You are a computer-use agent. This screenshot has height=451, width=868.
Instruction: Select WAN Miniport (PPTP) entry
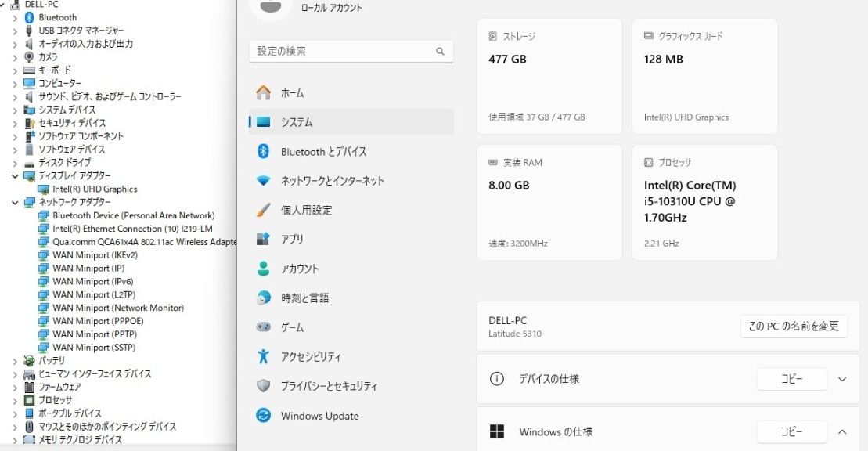point(88,334)
